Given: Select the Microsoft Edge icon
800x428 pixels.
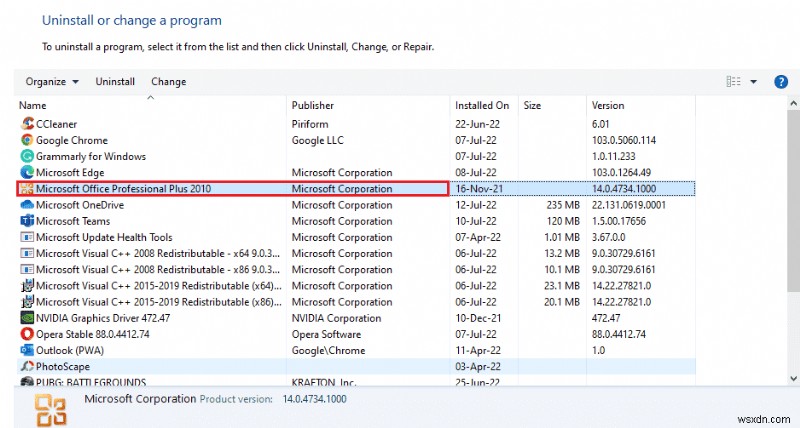Looking at the screenshot, I should (27, 172).
